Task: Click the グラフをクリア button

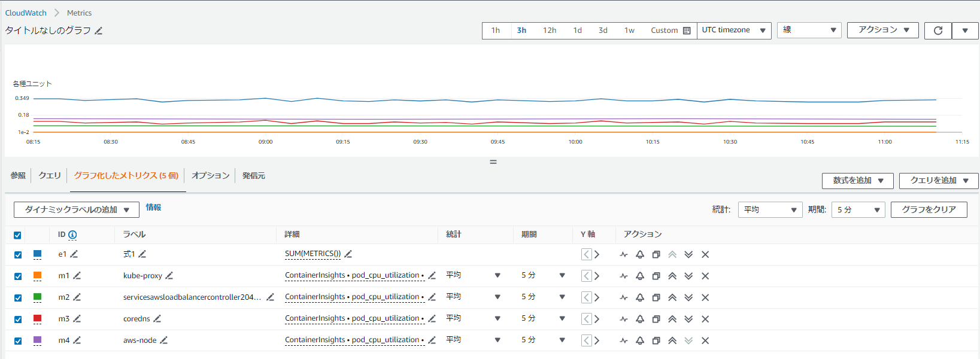Action: (929, 209)
